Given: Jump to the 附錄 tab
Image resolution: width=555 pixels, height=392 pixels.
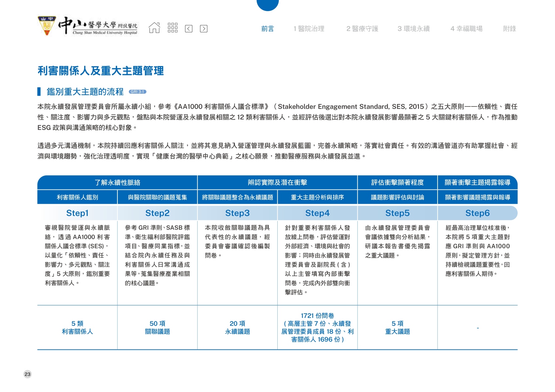Looking at the screenshot, I should [509, 29].
